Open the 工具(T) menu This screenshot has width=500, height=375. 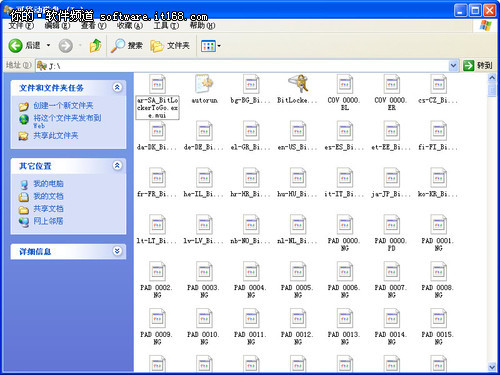click(166, 26)
